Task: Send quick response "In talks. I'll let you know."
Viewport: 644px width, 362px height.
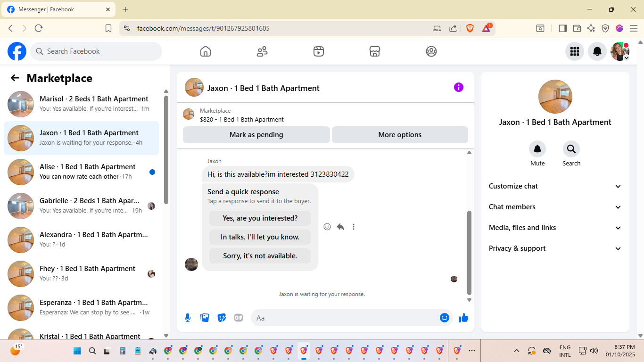Action: (x=260, y=237)
